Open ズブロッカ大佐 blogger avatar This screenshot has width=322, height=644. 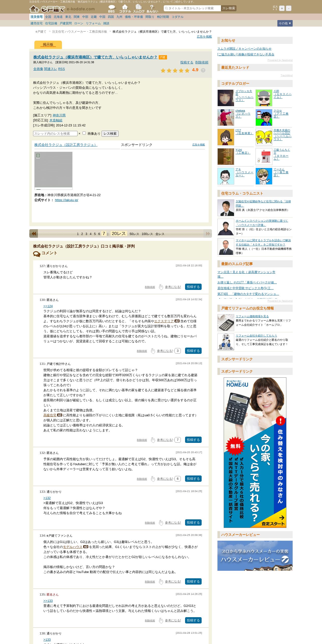coord(226,98)
